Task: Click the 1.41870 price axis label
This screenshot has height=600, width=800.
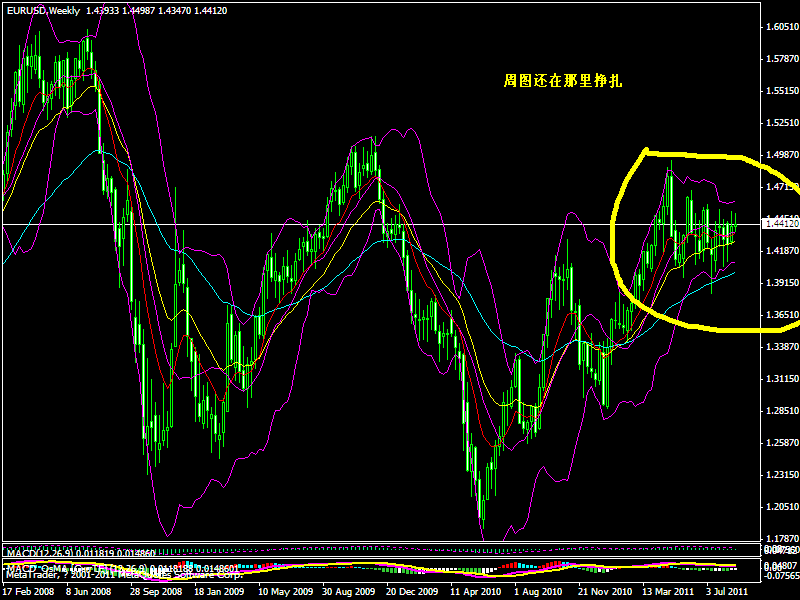Action: coord(782,251)
